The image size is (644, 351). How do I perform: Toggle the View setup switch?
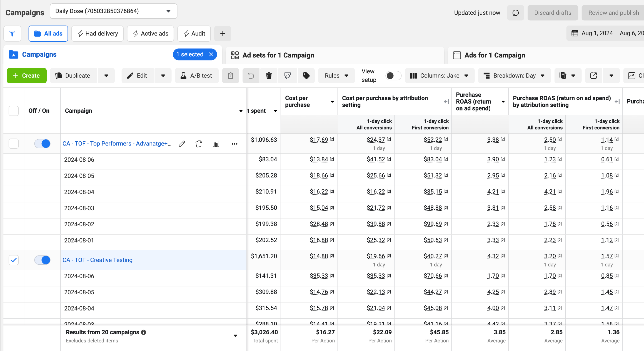tap(393, 76)
